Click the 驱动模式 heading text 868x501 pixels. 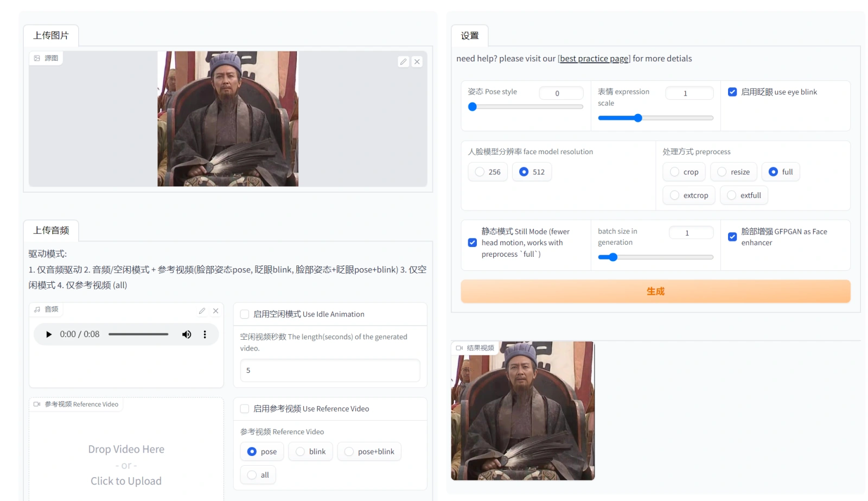click(48, 254)
